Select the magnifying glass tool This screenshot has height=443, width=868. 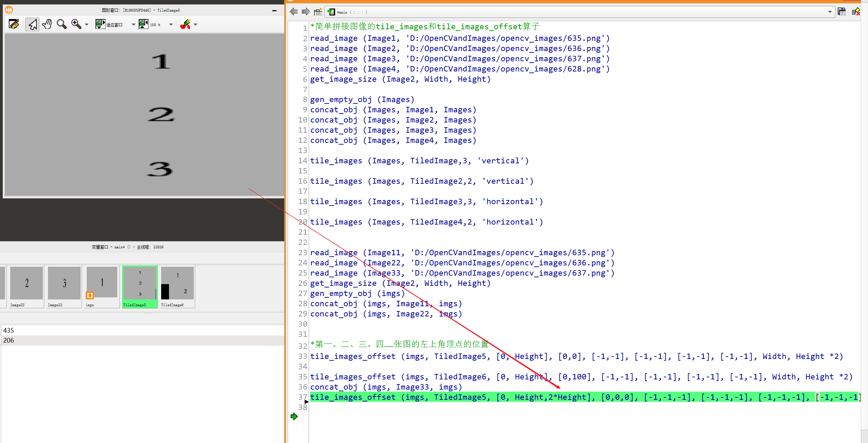coord(61,24)
